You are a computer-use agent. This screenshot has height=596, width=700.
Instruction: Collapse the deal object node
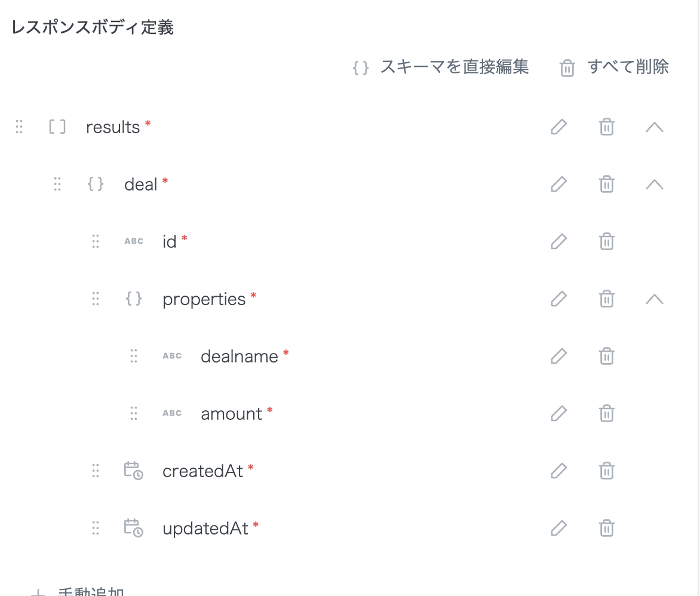pyautogui.click(x=655, y=185)
